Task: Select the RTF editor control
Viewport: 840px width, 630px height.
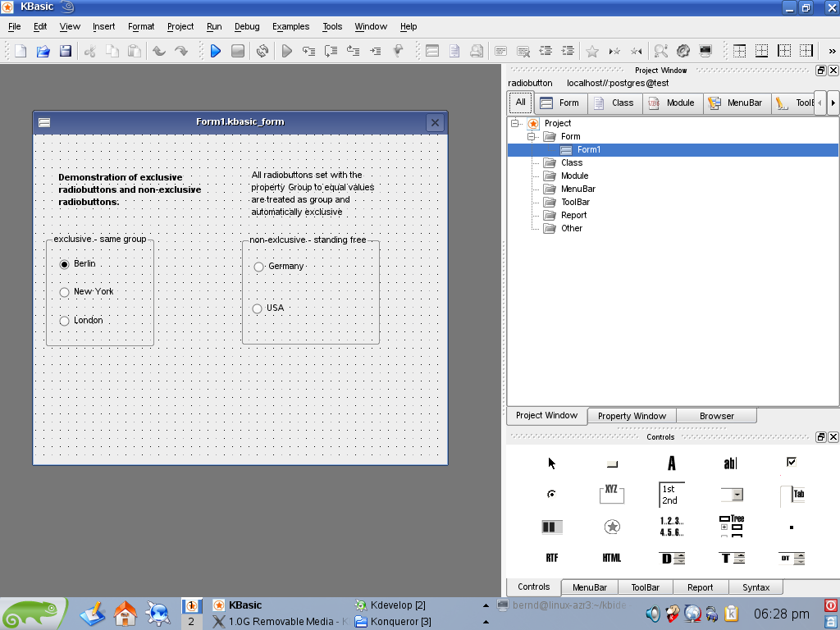Action: tap(552, 558)
